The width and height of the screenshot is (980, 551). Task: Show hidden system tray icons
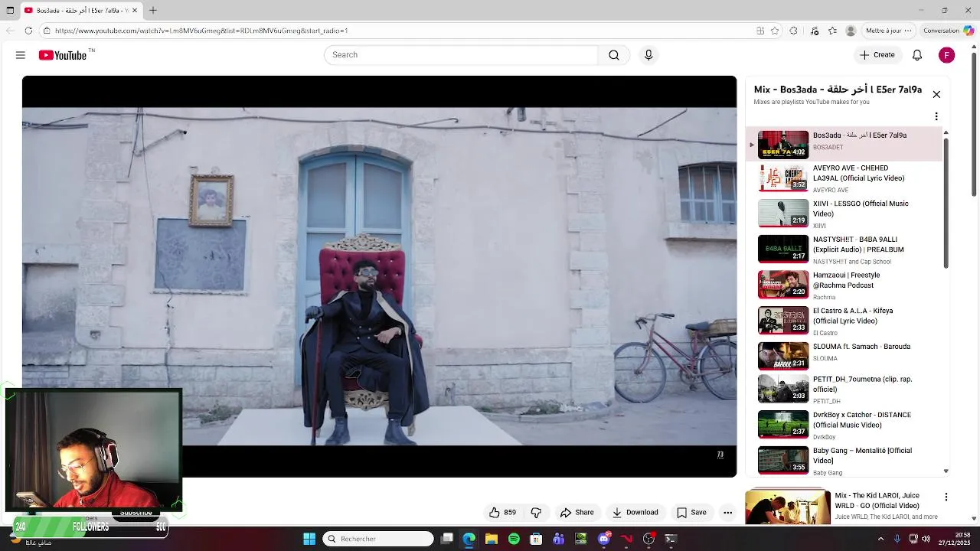point(880,539)
